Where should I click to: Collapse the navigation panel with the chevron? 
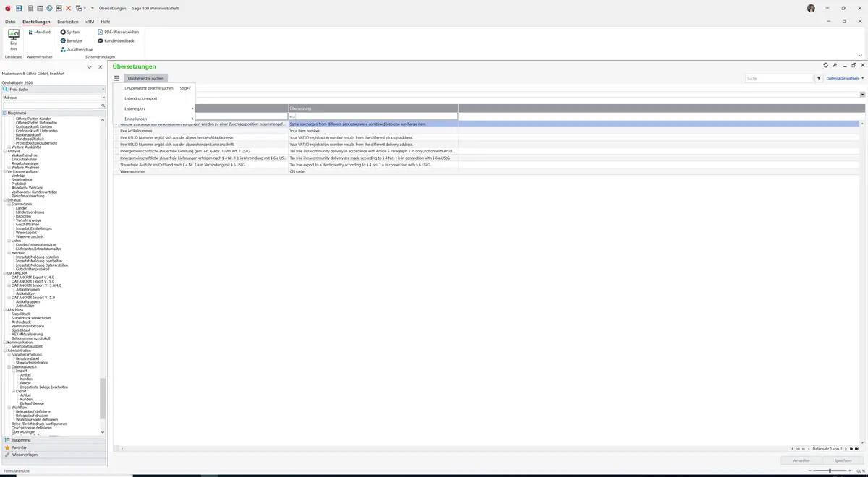point(89,67)
